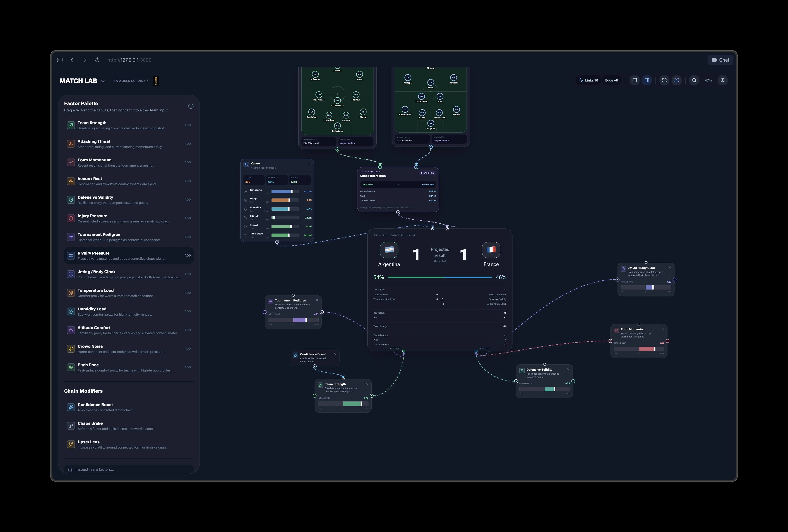Select the Defensive Solidity palette icon
Screen dimensions: 788x532
[71, 200]
